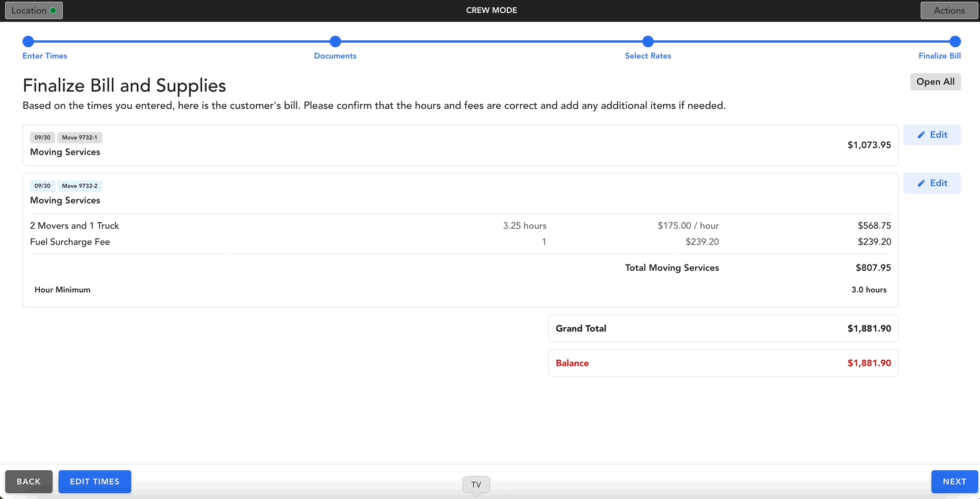
Task: Click the pencil icon for Move 9732-1
Action: [x=921, y=135]
